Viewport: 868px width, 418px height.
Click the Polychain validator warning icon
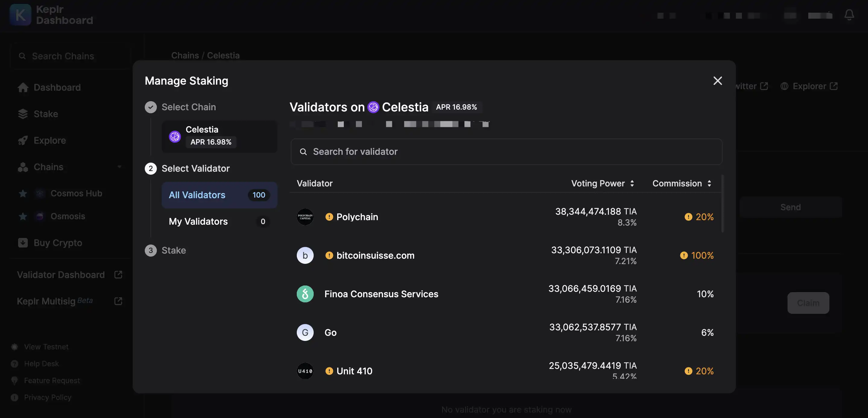(x=328, y=217)
